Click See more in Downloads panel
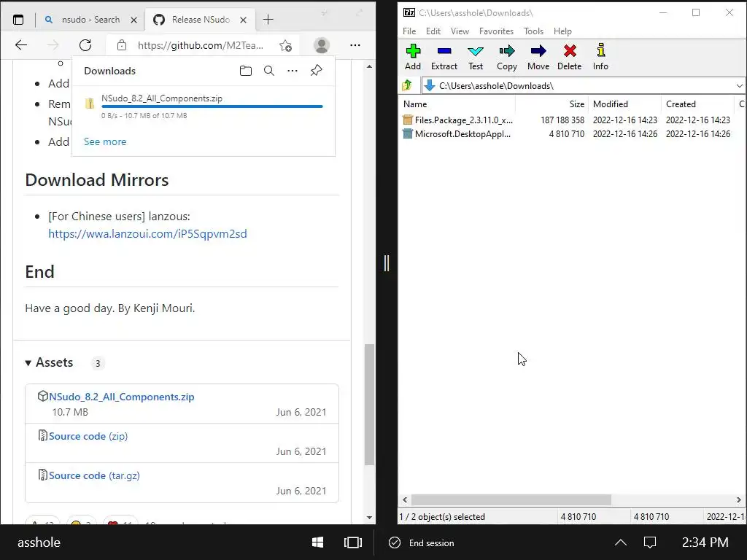This screenshot has height=560, width=747. click(105, 141)
